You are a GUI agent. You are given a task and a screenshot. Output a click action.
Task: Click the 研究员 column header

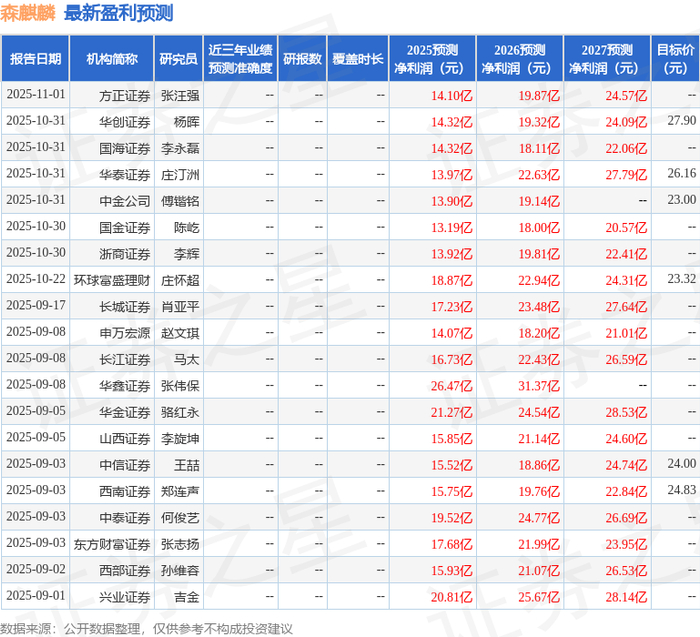tap(179, 59)
